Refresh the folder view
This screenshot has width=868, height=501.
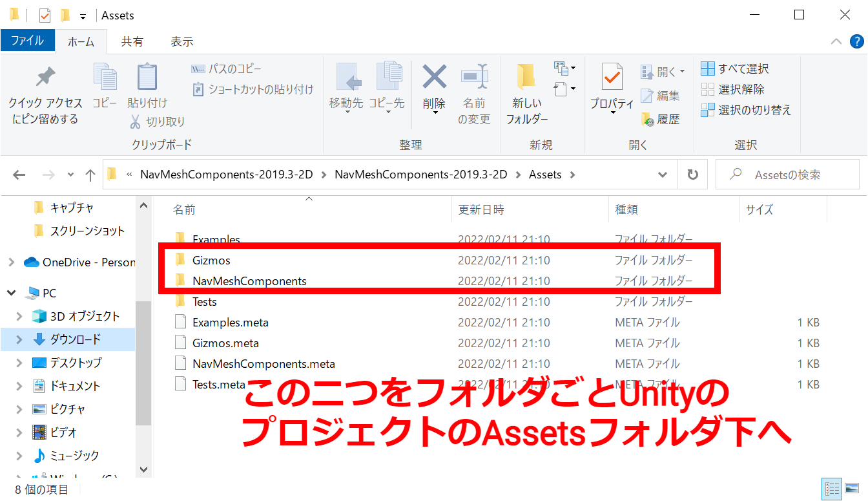point(692,174)
